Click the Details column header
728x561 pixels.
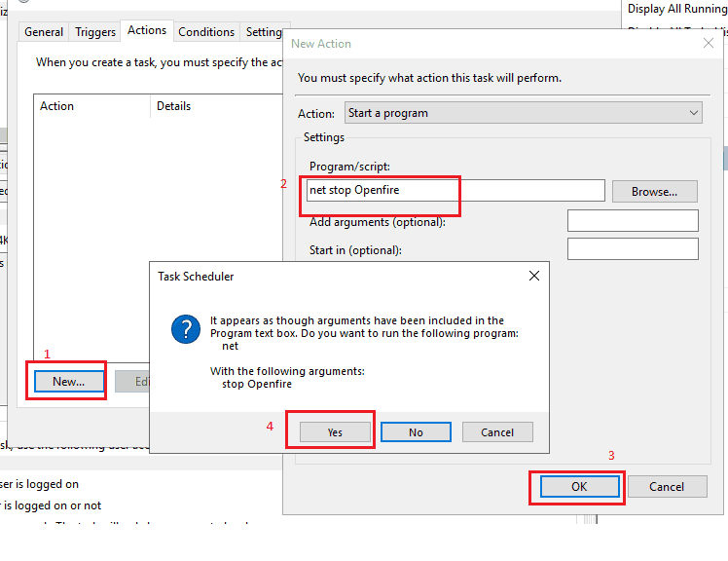[174, 106]
